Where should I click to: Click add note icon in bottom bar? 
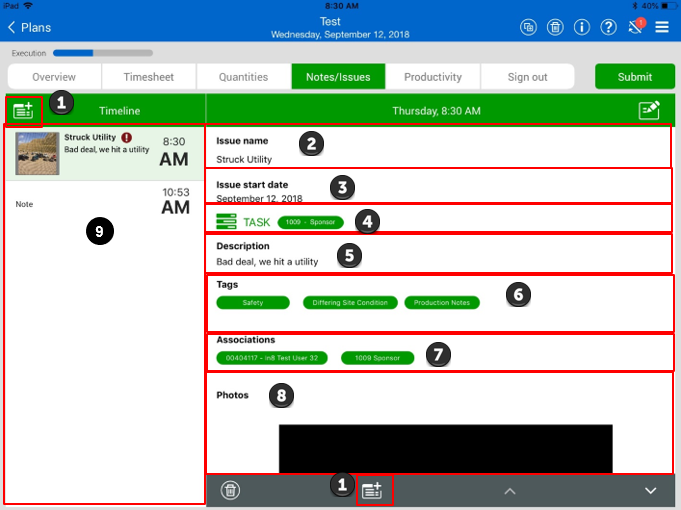[371, 490]
